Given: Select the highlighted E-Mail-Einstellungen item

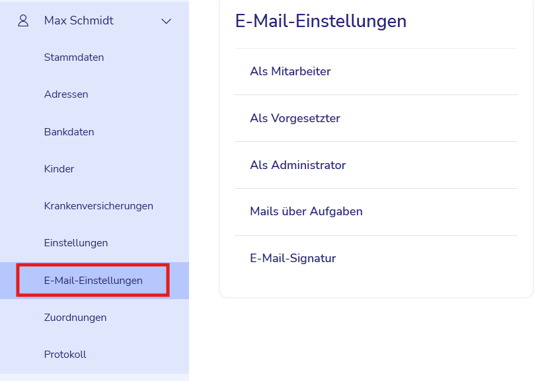Looking at the screenshot, I should point(93,280).
